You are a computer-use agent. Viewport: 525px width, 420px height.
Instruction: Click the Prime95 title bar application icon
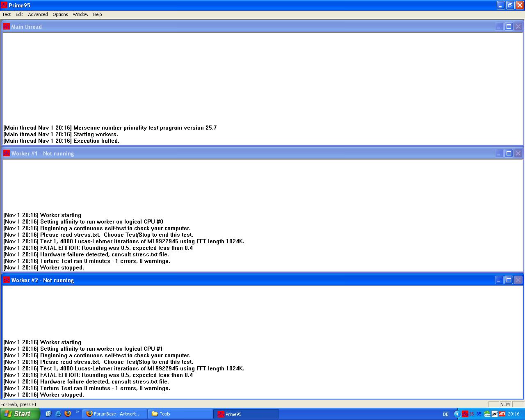(x=4, y=5)
